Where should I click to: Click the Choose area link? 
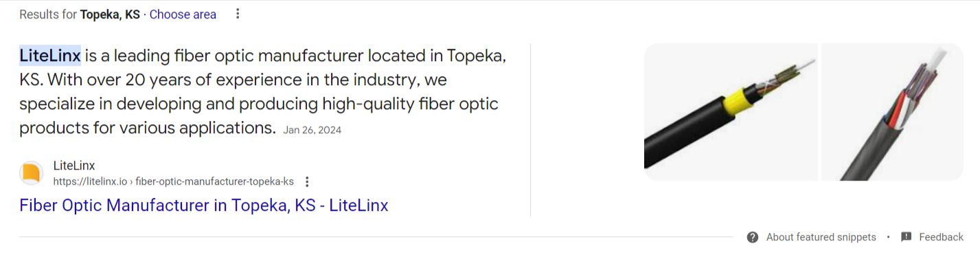tap(183, 14)
